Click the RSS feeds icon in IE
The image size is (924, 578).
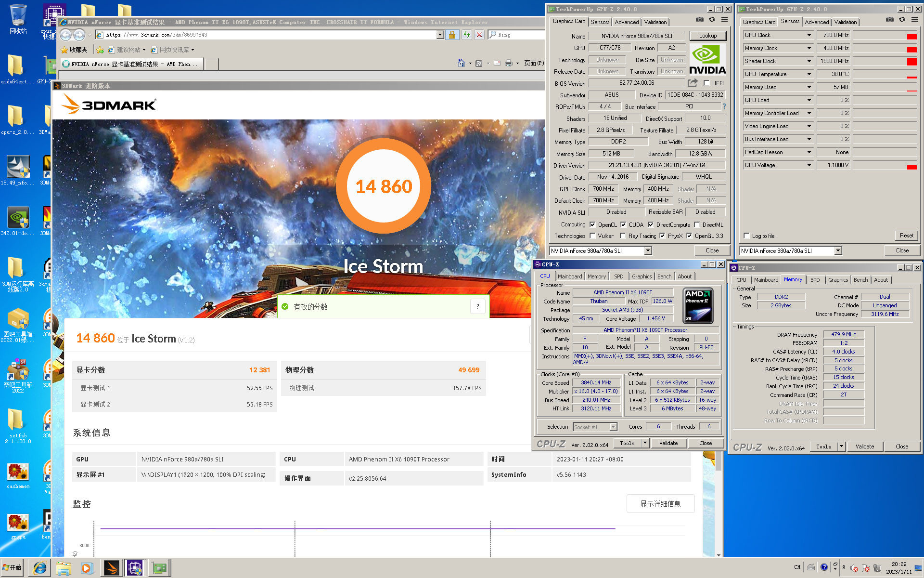pyautogui.click(x=479, y=63)
